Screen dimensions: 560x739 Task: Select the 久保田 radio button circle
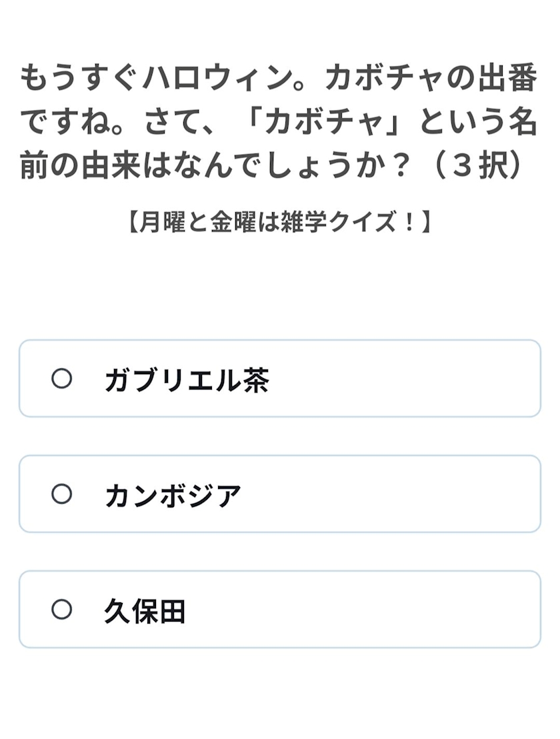click(x=61, y=610)
